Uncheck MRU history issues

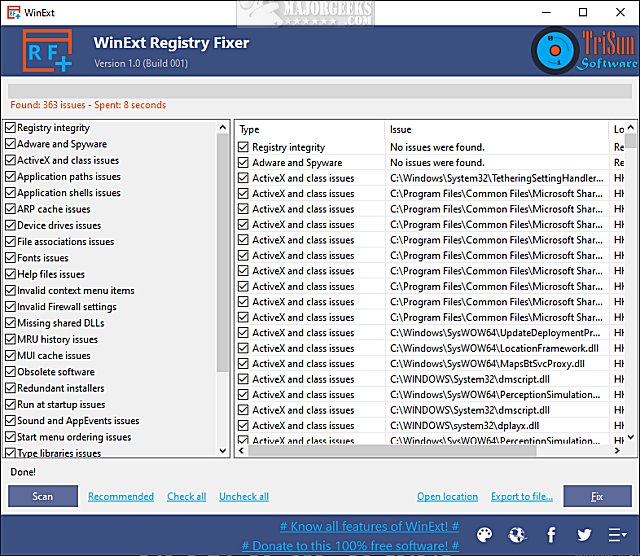pos(10,339)
